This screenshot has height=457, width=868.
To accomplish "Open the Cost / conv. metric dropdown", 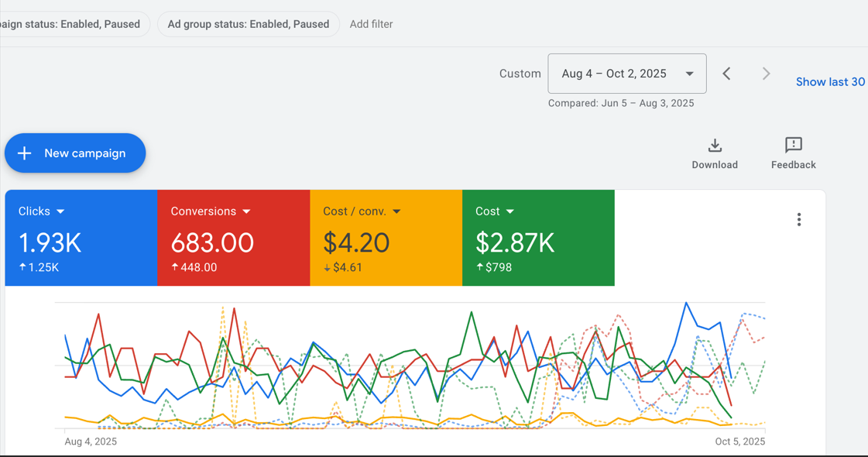I will click(x=396, y=211).
